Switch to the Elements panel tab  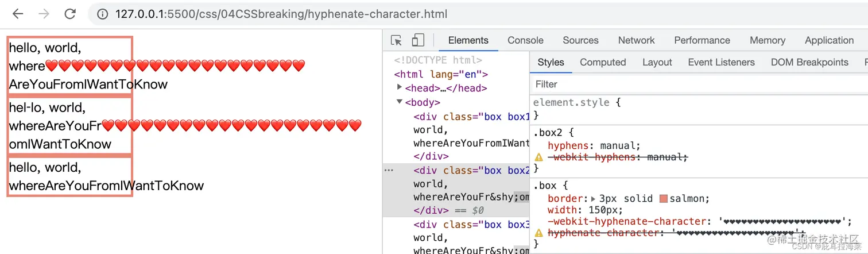coord(468,40)
